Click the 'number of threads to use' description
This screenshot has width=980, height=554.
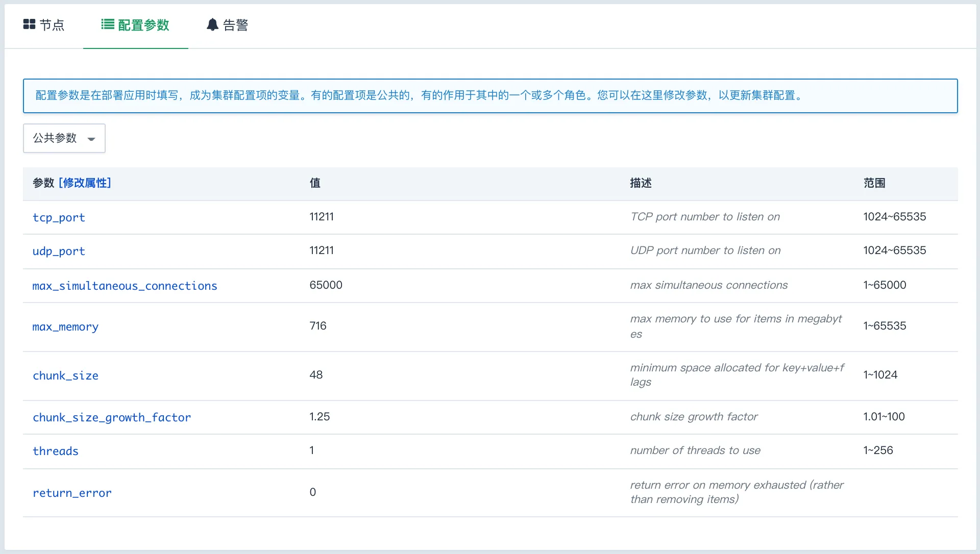[x=695, y=450]
